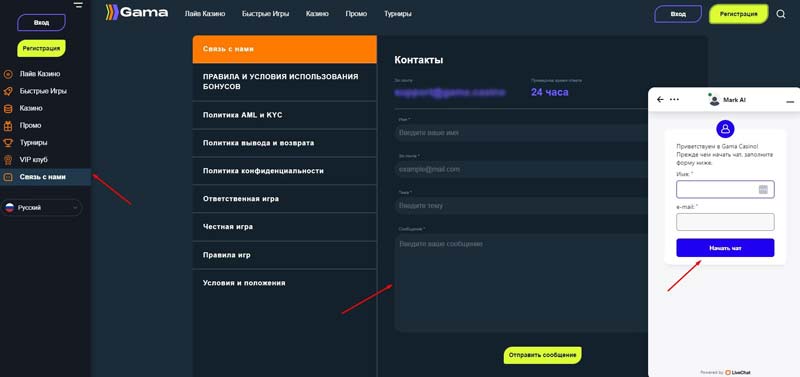Expand the Русский language dropdown
The image size is (800, 377).
pos(41,208)
